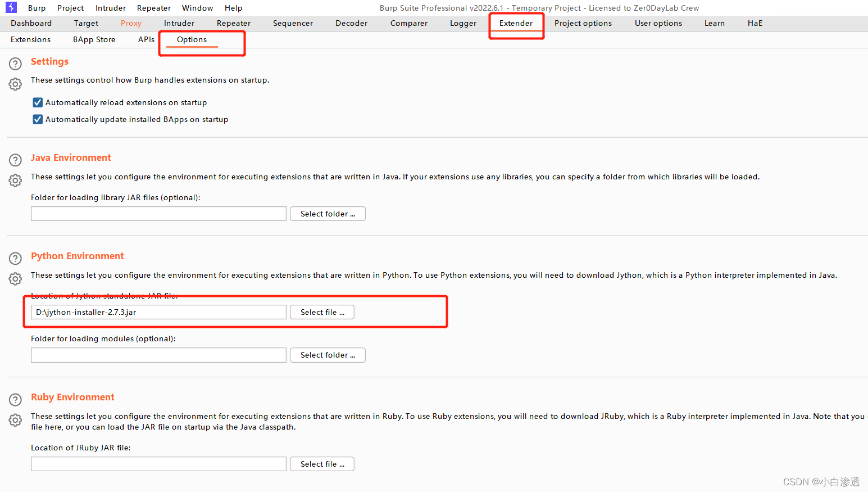Open the Project menu

point(70,8)
